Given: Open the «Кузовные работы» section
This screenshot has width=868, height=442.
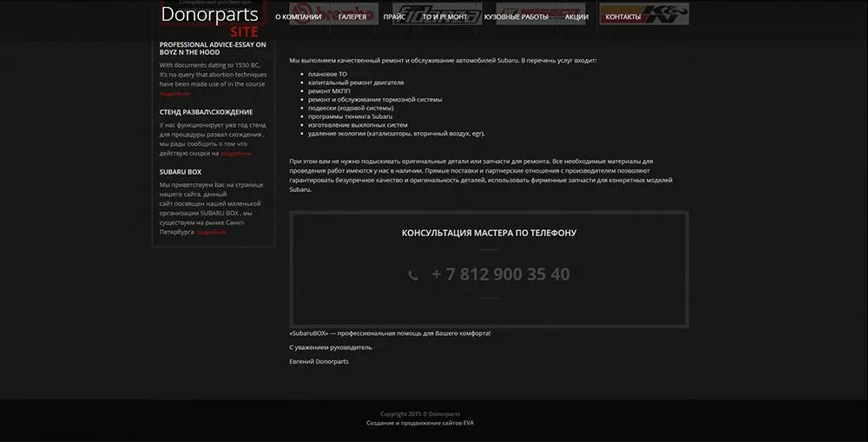Looking at the screenshot, I should point(516,16).
